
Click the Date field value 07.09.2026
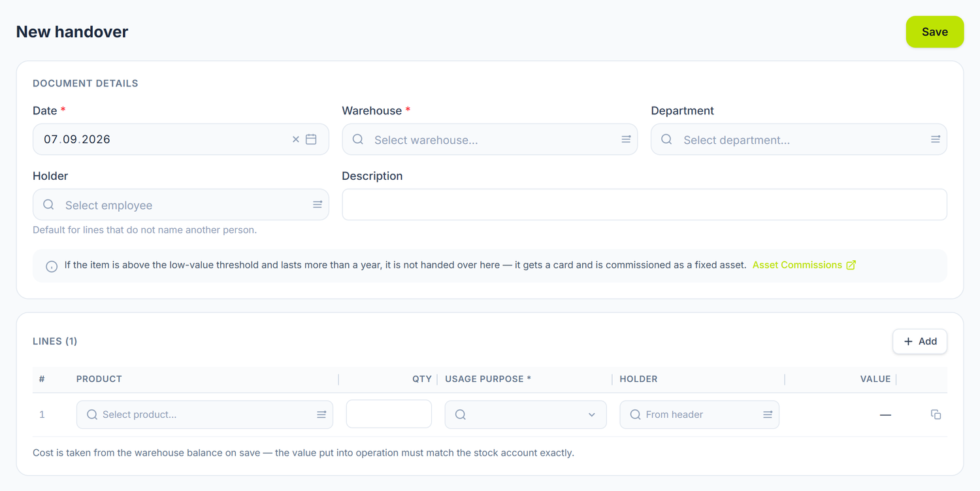[x=77, y=139]
